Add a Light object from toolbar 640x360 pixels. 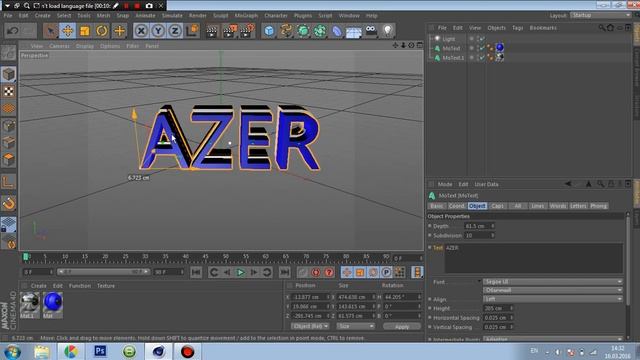click(387, 30)
